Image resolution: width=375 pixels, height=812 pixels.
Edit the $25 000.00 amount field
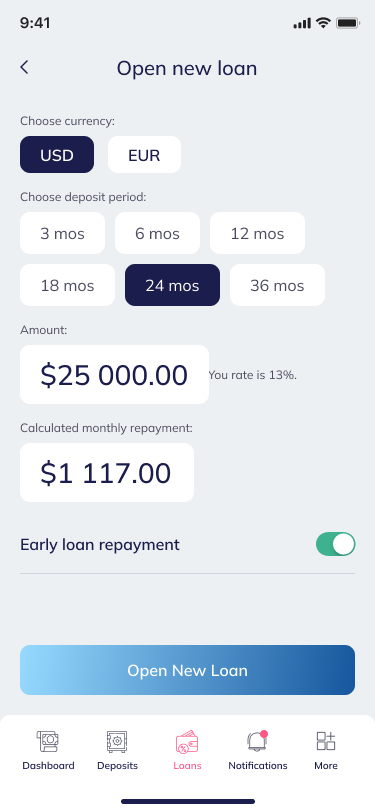tap(114, 375)
